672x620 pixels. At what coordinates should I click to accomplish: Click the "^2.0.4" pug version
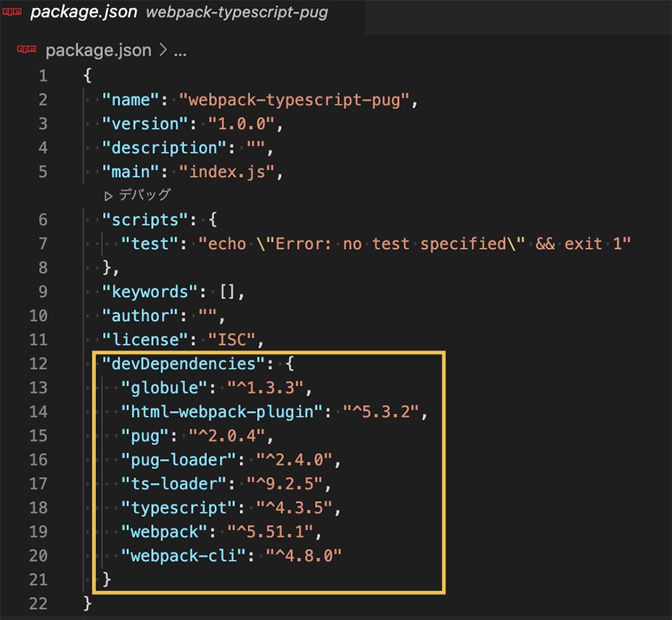226,436
